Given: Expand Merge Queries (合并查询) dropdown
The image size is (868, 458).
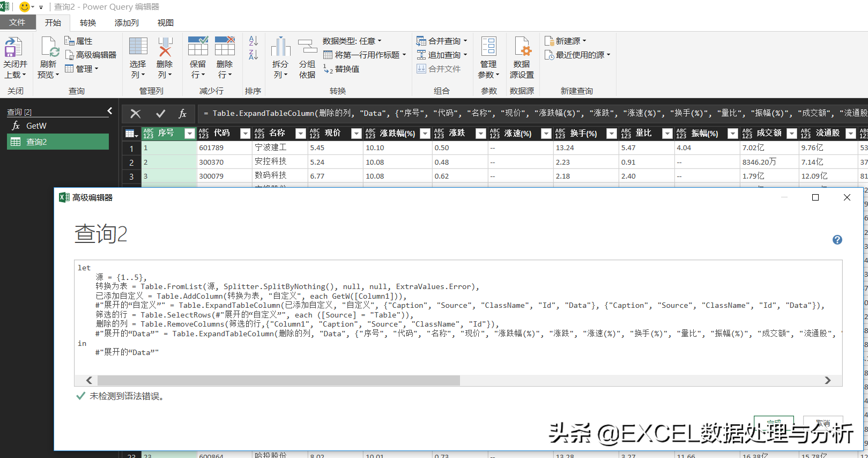Looking at the screenshot, I should pos(465,41).
